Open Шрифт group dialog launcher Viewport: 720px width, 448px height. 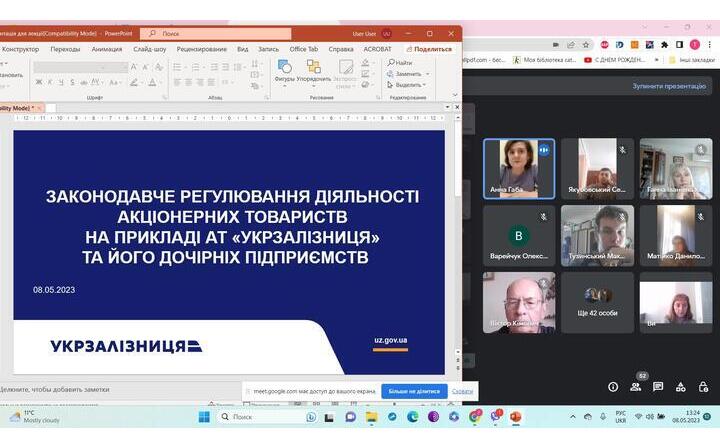point(164,98)
